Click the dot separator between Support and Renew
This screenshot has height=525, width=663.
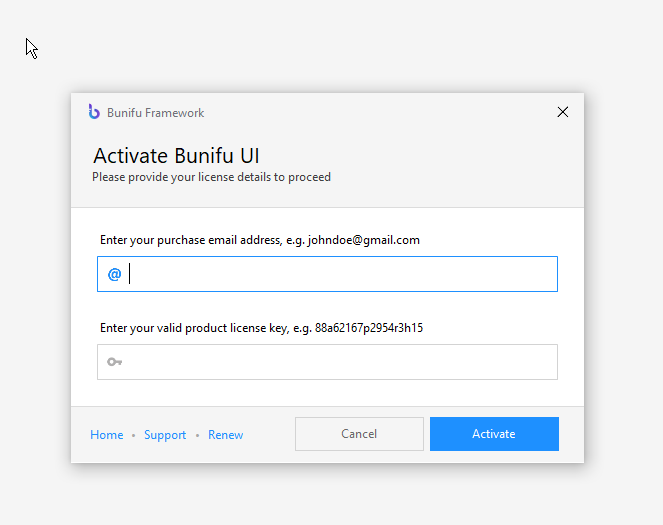coord(197,435)
